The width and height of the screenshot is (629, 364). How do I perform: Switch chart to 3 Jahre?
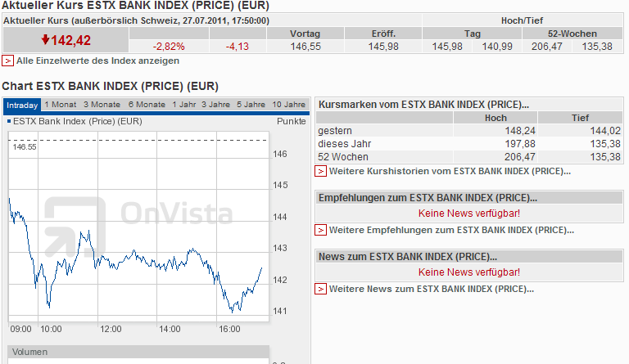point(216,105)
